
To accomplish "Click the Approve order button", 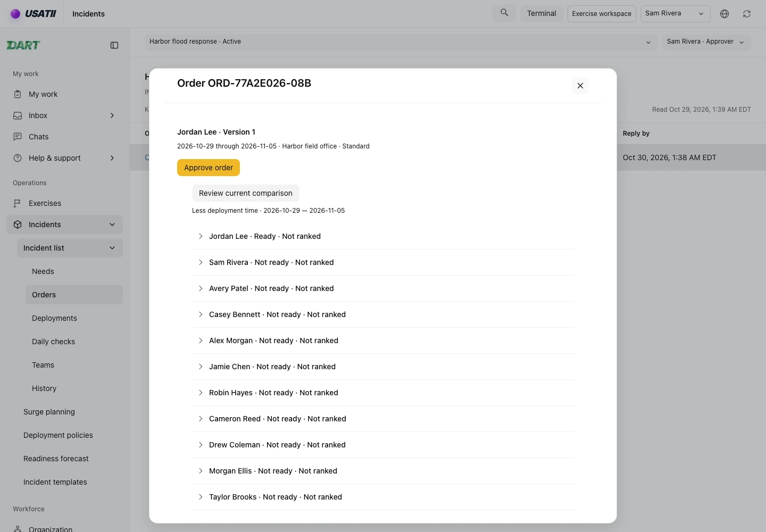I will point(209,168).
